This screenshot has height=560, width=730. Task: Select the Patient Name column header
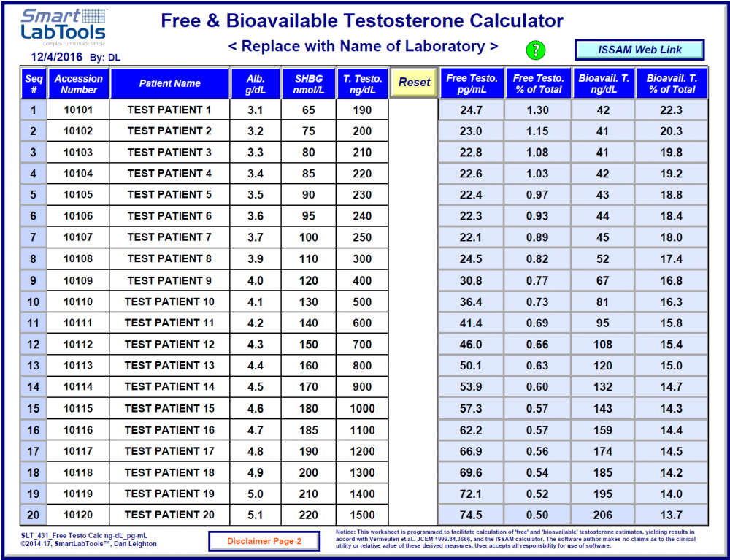tap(170, 83)
